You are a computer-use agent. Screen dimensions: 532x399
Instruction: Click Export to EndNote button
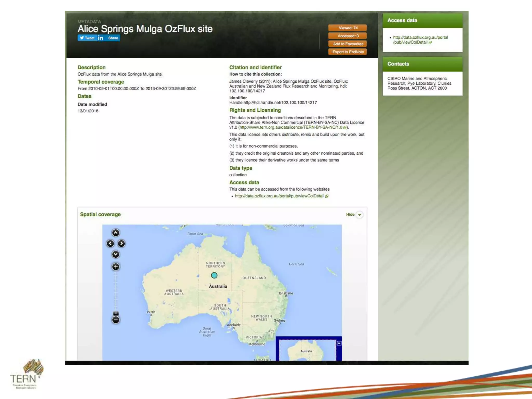point(348,52)
